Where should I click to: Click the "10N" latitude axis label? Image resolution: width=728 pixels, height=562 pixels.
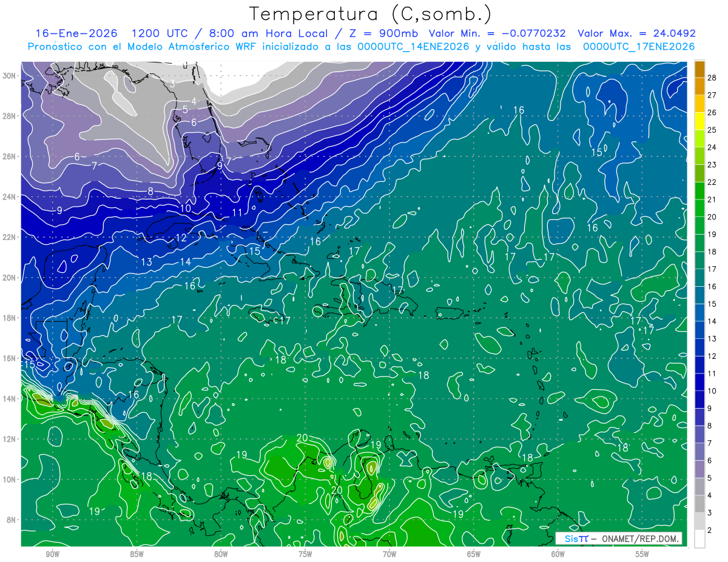pyautogui.click(x=10, y=480)
